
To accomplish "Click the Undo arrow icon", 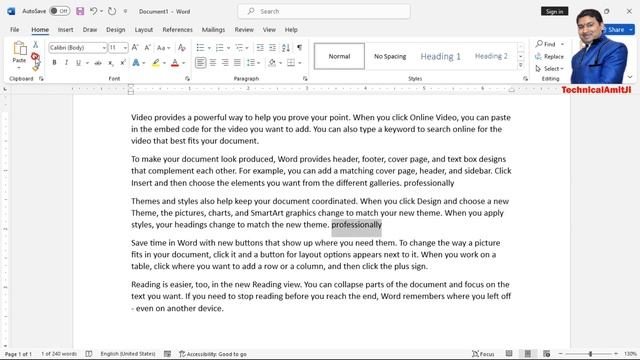I will [x=93, y=11].
